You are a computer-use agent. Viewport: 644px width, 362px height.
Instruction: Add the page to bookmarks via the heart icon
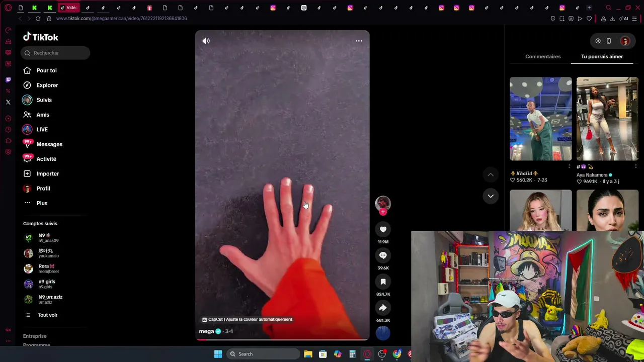(589, 19)
